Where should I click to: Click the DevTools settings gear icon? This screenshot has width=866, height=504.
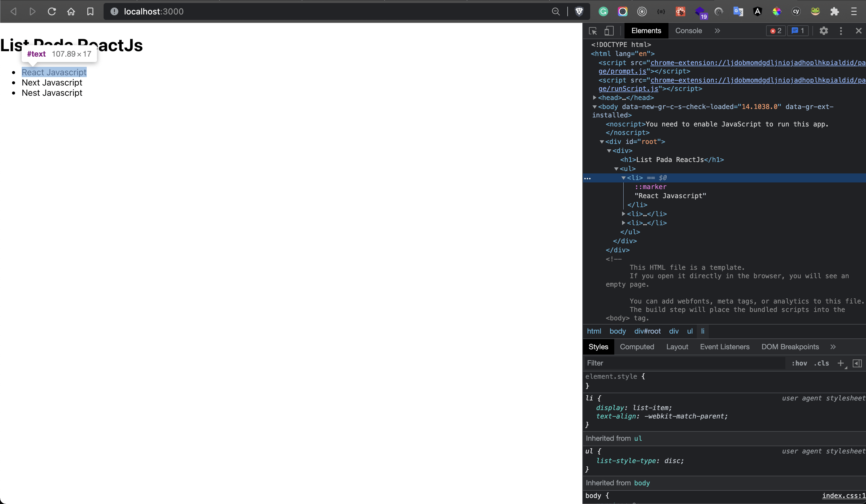point(824,31)
